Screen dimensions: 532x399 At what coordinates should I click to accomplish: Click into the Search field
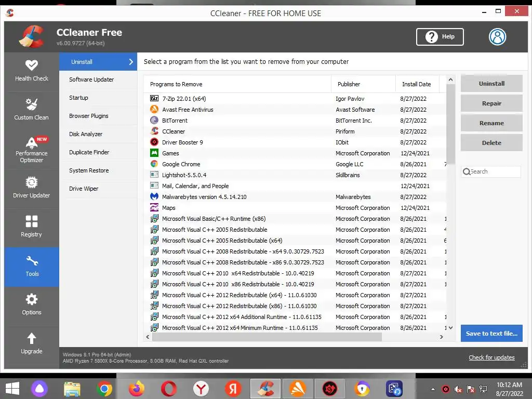(490, 171)
